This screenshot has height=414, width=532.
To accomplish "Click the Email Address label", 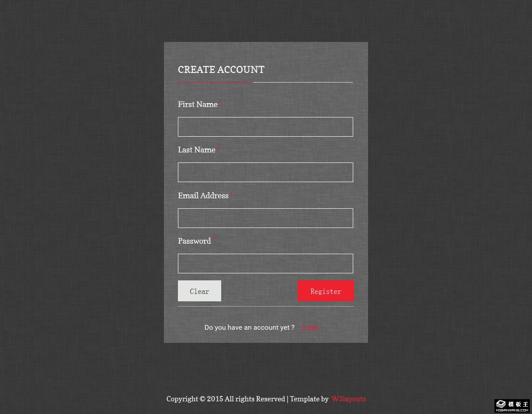I will (x=203, y=196).
